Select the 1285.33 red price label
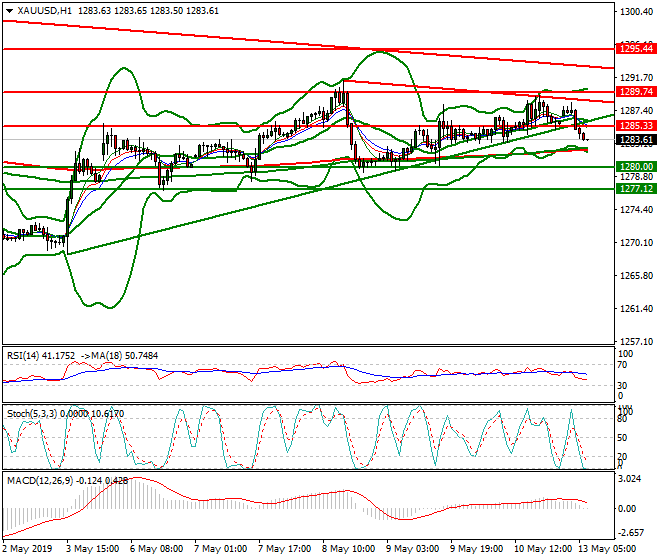This screenshot has height=560, width=660. [x=636, y=125]
